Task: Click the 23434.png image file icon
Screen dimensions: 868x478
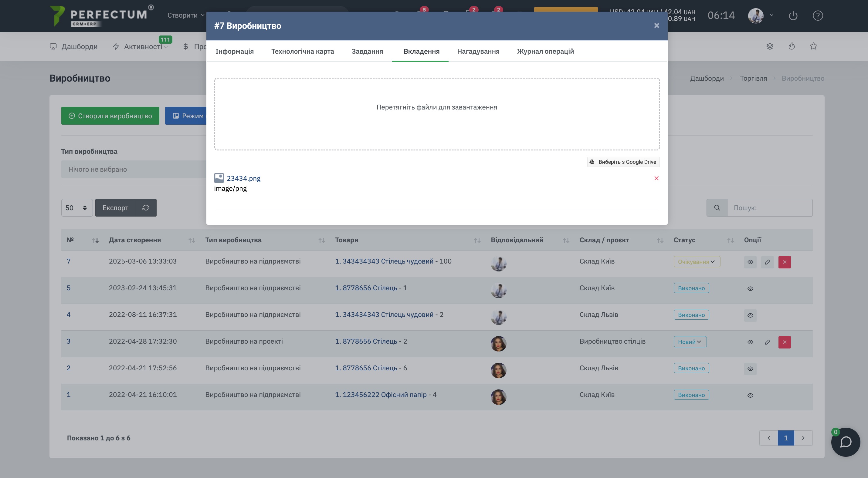Action: click(219, 178)
